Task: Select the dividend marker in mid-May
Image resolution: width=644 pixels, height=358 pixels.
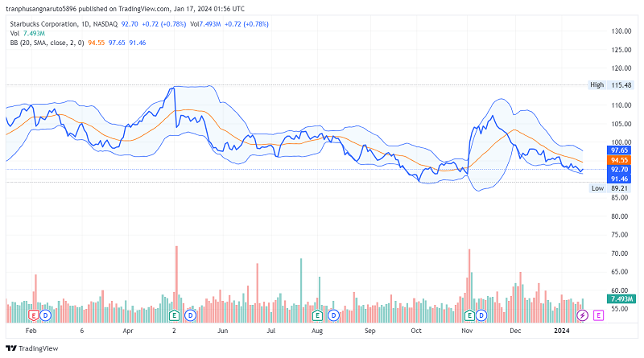Action: pos(189,315)
